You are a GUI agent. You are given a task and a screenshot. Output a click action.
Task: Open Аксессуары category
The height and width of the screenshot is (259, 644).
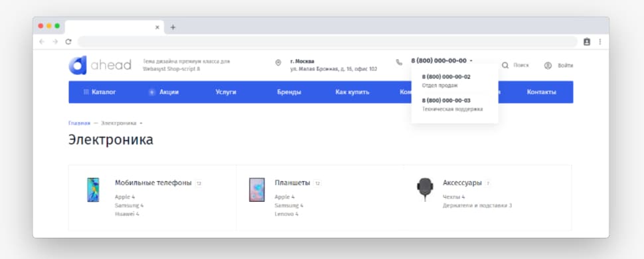462,183
